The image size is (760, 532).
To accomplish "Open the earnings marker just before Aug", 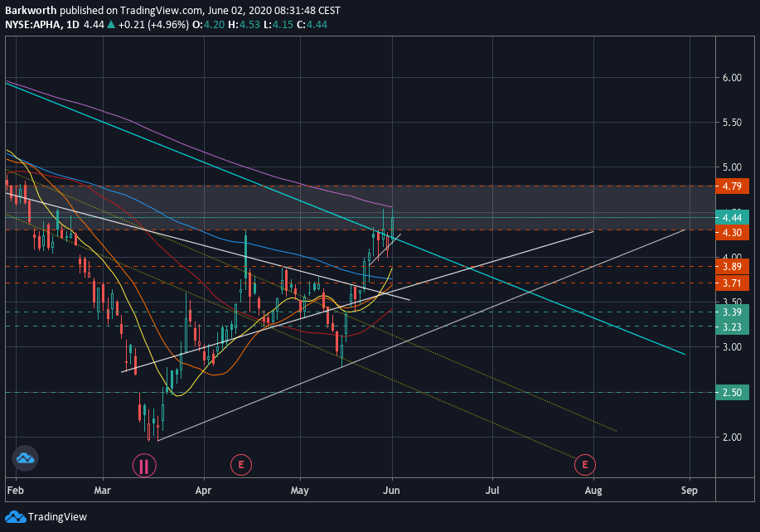I will [584, 465].
